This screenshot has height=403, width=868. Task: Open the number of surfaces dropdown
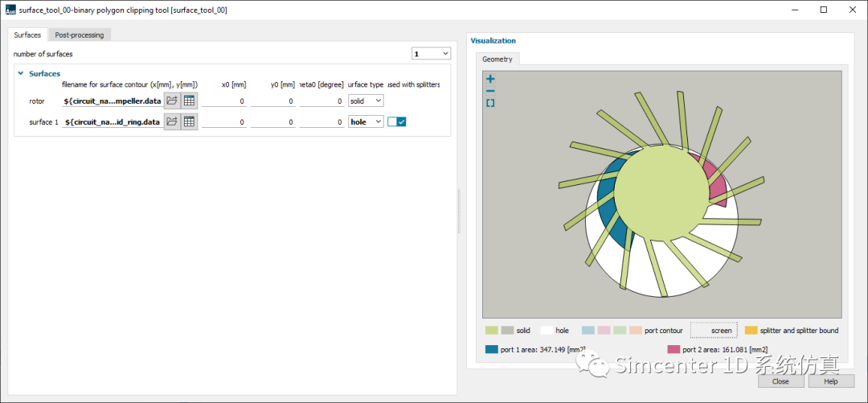432,54
